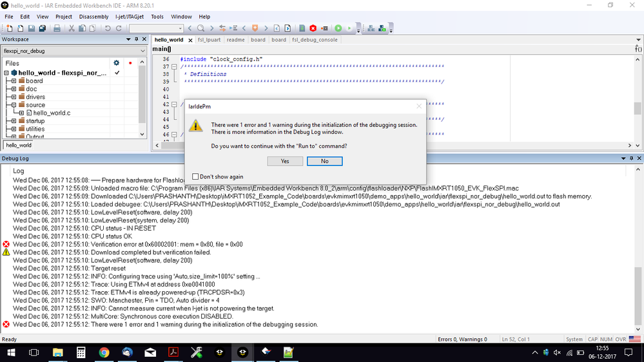Click the Print toolbar icon
644x362 pixels.
click(57, 28)
